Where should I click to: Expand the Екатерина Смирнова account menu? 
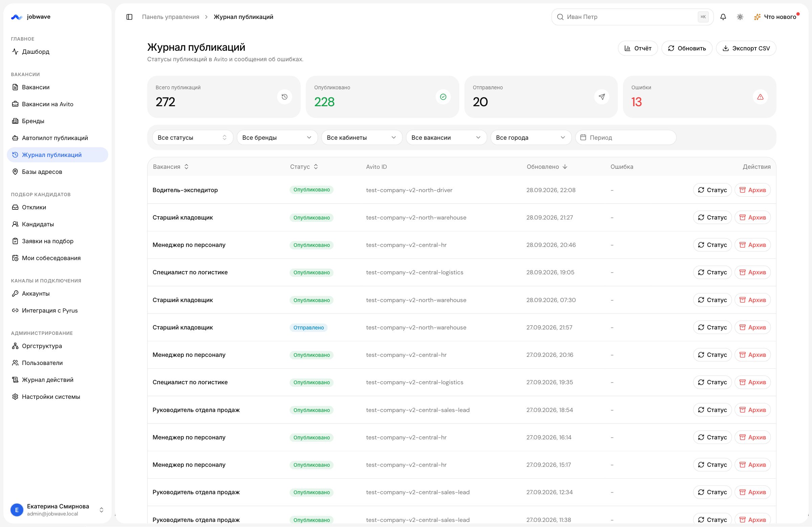click(x=57, y=510)
